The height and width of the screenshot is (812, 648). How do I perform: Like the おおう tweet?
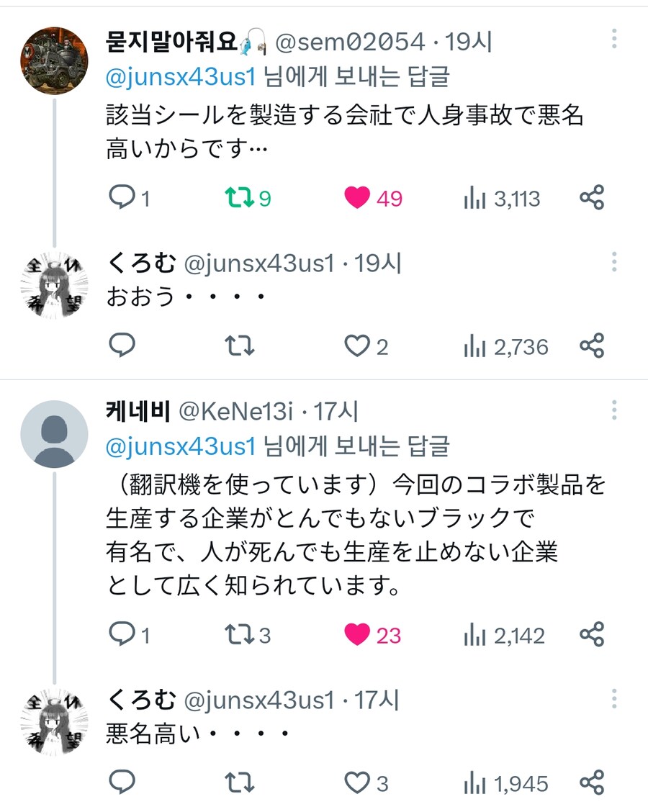(x=357, y=347)
